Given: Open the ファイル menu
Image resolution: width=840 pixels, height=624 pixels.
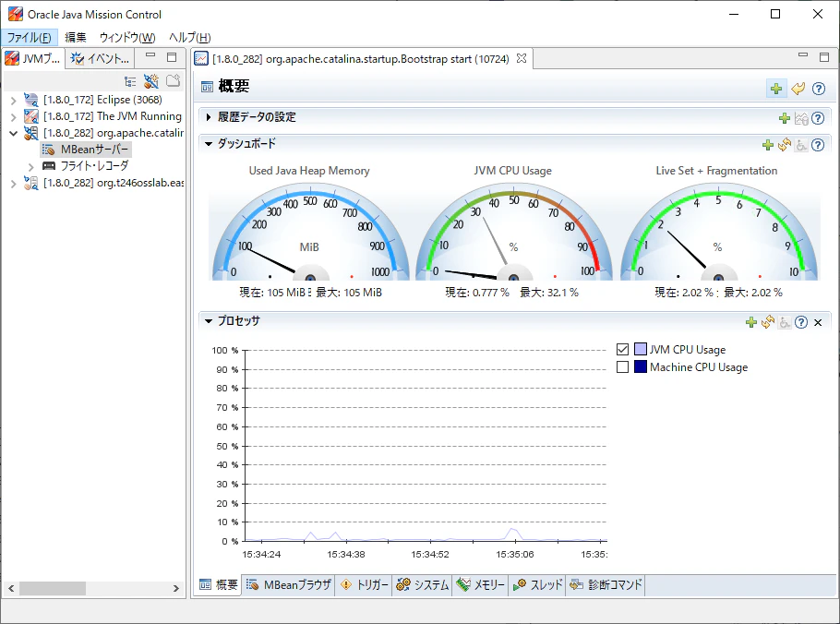Looking at the screenshot, I should coord(29,38).
